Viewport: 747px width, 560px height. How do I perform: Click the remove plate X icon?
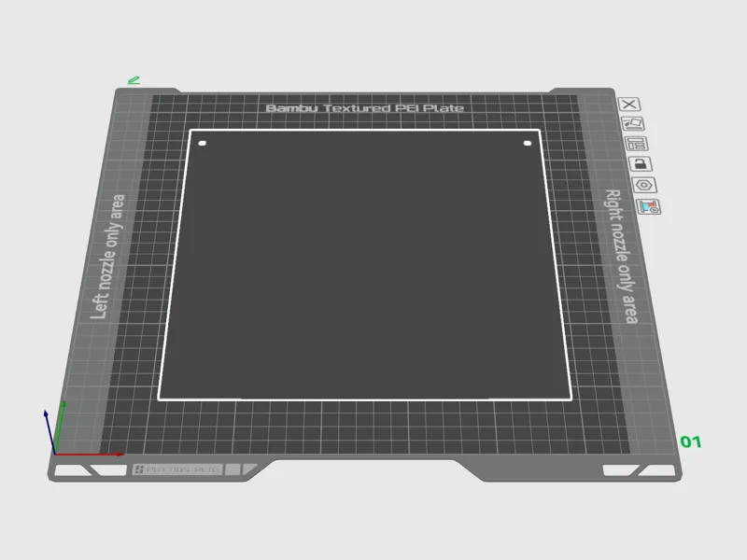coord(629,105)
